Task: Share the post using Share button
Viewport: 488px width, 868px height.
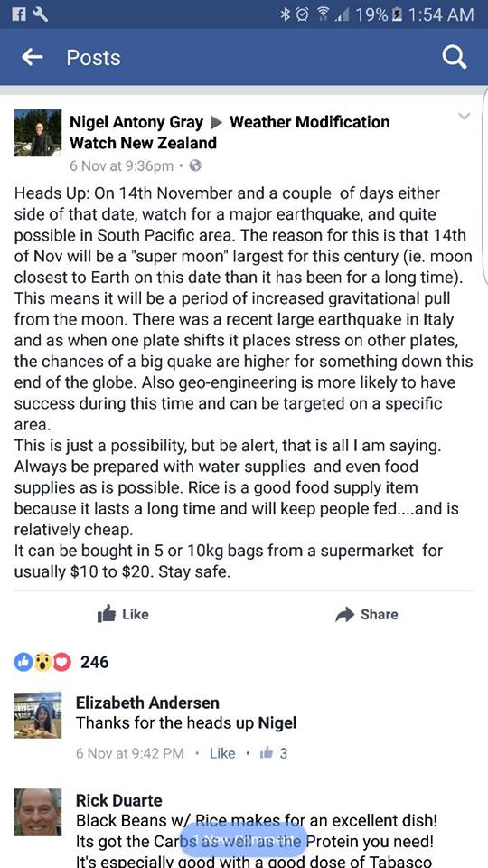Action: (367, 614)
